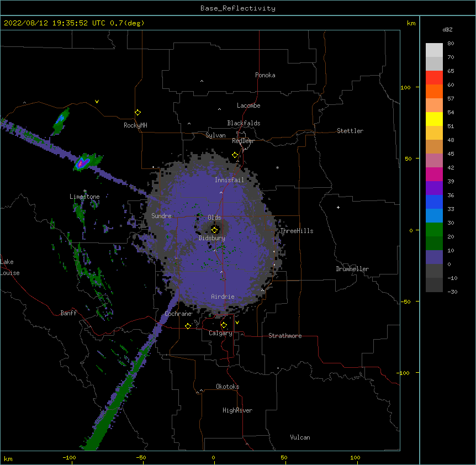Click the Innisfail label
This screenshot has height=465, width=476.
click(x=229, y=180)
